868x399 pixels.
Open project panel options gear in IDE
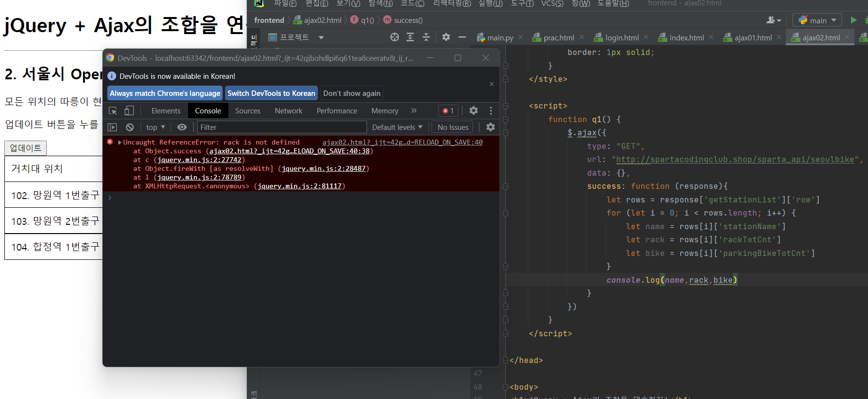[x=446, y=37]
